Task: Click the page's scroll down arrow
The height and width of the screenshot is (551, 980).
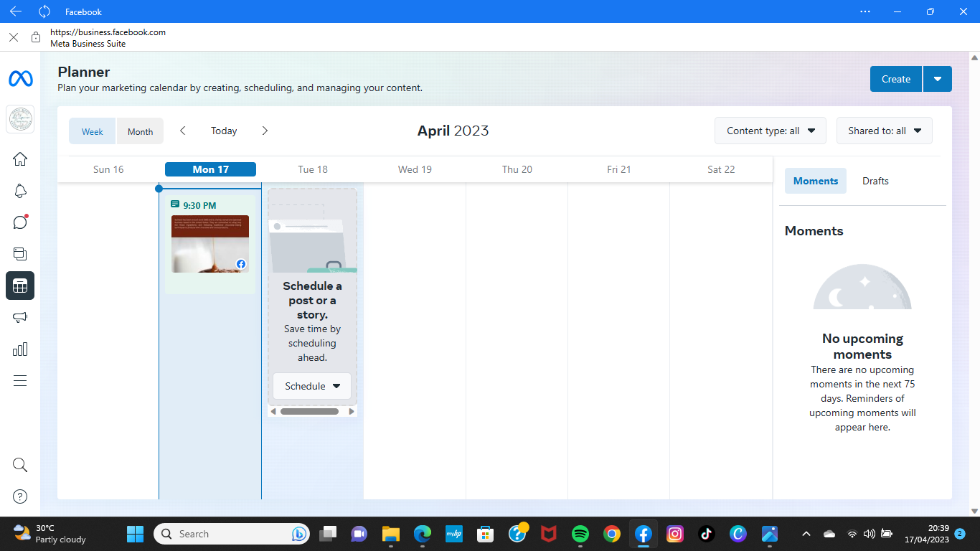Action: [974, 511]
